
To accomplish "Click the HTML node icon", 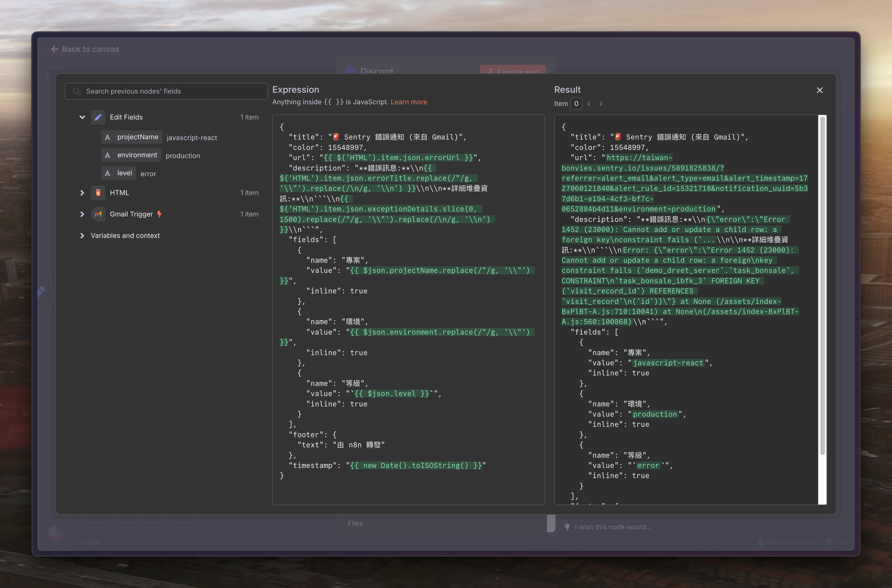I will (98, 193).
